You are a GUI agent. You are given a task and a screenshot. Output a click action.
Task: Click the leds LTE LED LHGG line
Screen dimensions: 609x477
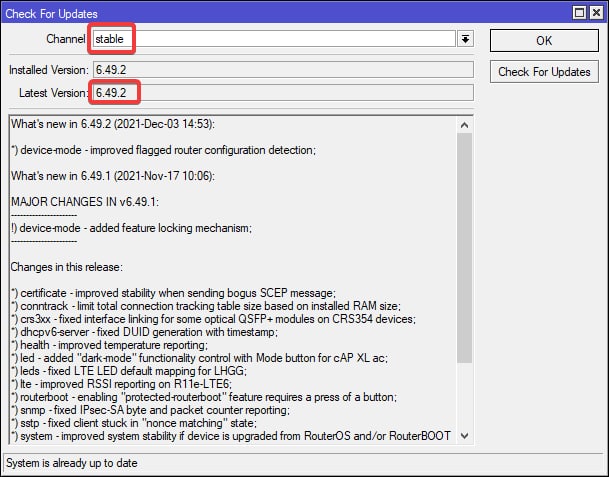129,371
